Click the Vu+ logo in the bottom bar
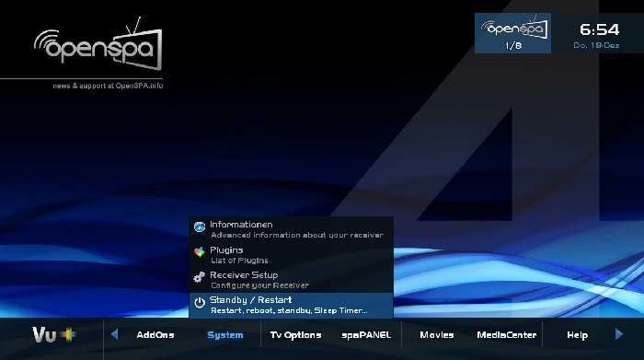644x360 pixels. click(x=54, y=334)
